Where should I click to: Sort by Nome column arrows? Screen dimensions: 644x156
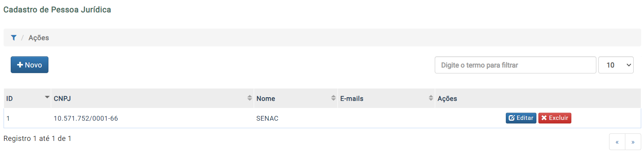pyautogui.click(x=334, y=98)
